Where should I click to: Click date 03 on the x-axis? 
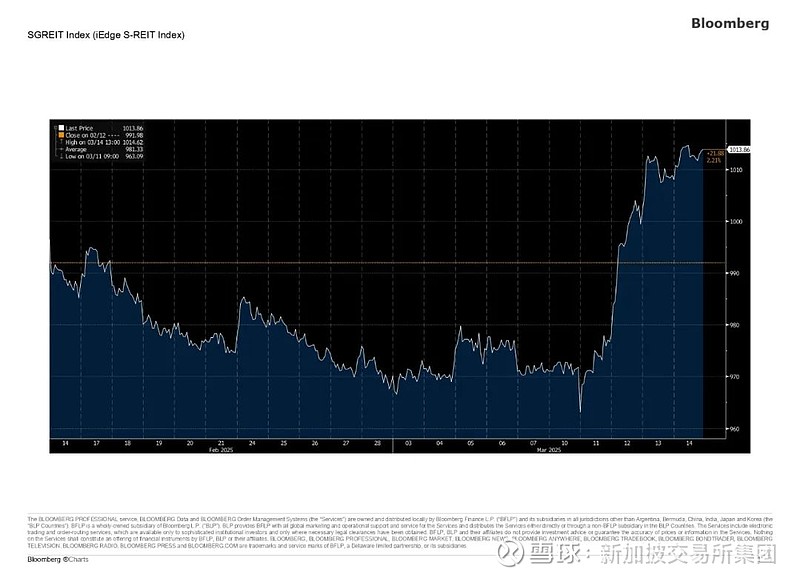pyautogui.click(x=408, y=443)
